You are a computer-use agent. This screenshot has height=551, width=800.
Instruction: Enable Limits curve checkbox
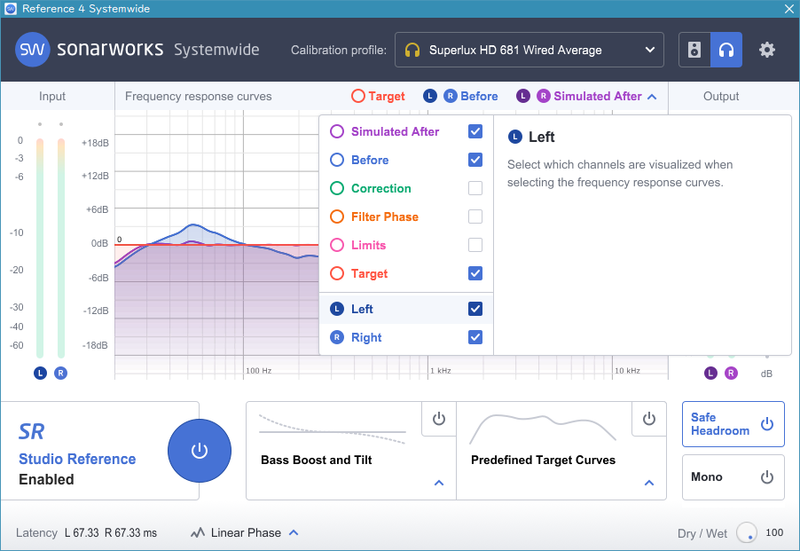(x=475, y=245)
